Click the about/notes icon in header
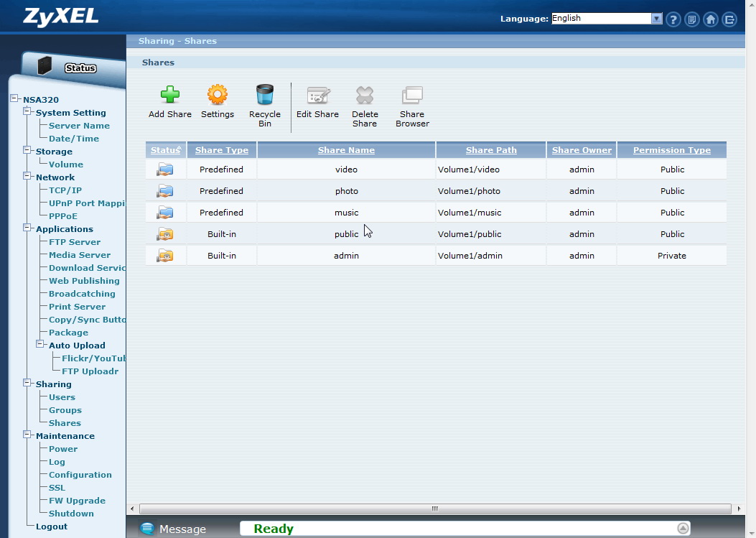The height and width of the screenshot is (538, 756). coord(692,20)
